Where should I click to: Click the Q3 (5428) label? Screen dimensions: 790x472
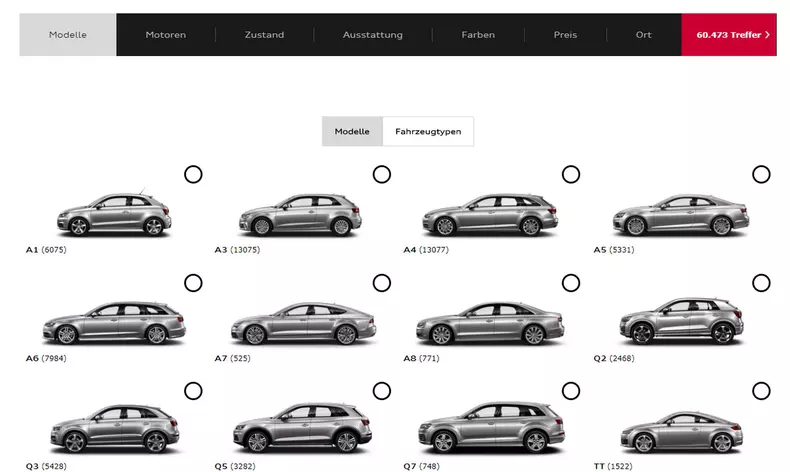tap(46, 466)
